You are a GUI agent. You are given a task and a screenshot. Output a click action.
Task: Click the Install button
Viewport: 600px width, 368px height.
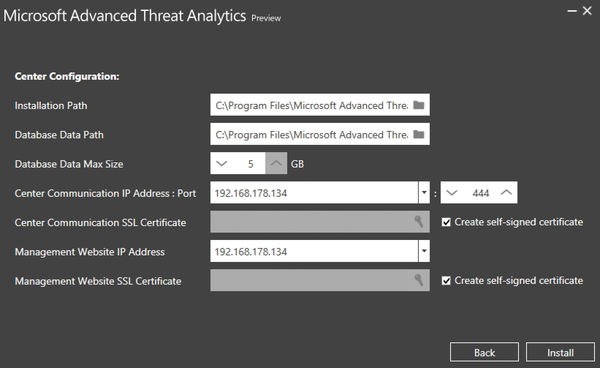coord(560,352)
